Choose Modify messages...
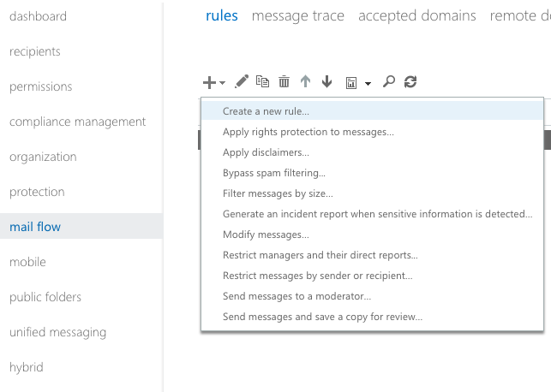This screenshot has width=551, height=392. [x=372, y=235]
